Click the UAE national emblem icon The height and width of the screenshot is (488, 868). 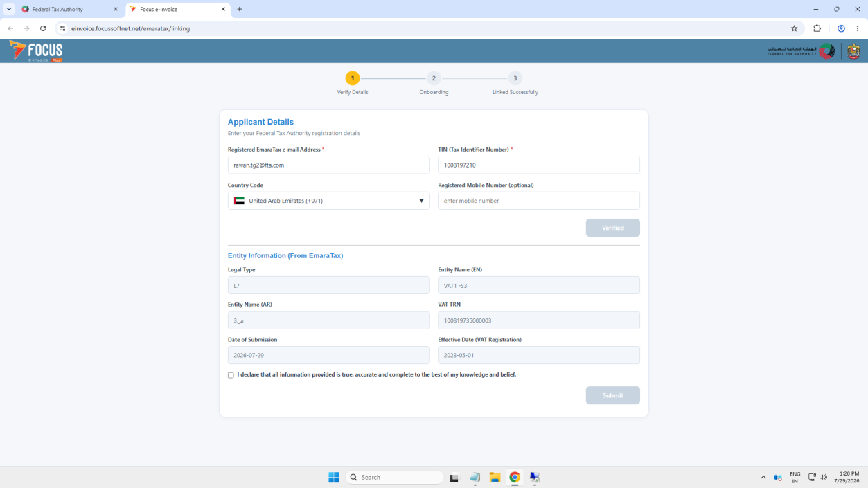pyautogui.click(x=853, y=51)
